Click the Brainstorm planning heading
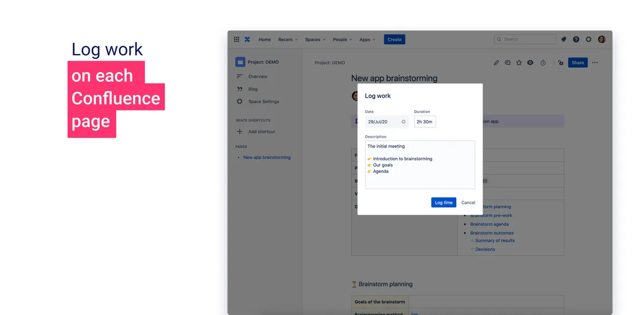This screenshot has width=644, height=315. (385, 284)
